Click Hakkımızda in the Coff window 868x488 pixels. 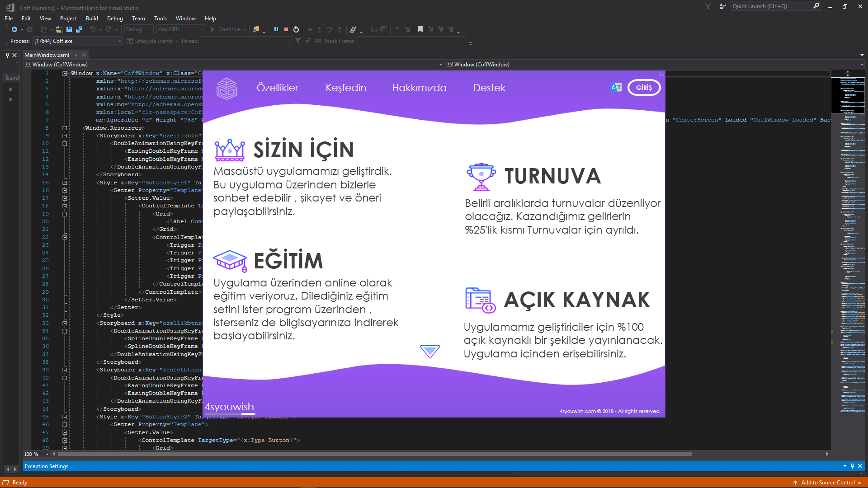tap(419, 88)
